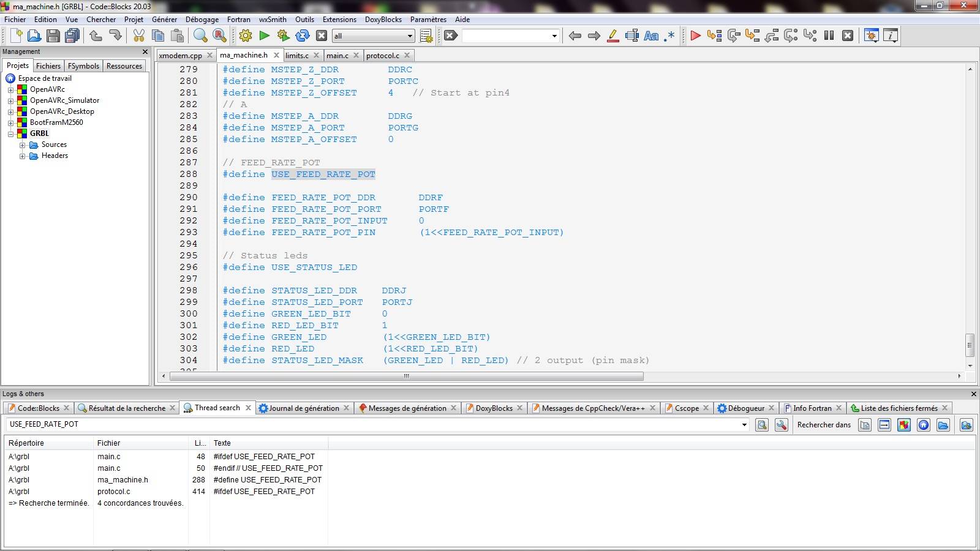This screenshot has height=551, width=980.
Task: Toggle match case Aa option
Action: pos(651,36)
